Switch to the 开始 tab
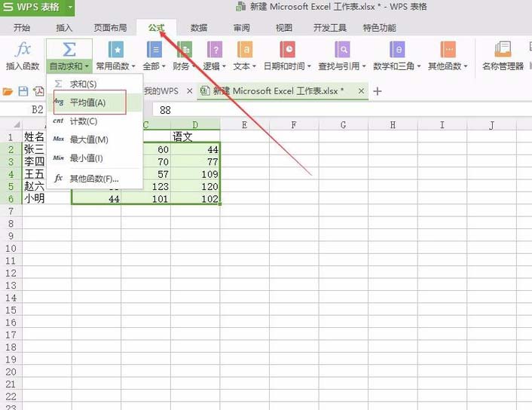Viewport: 532px width, 410px height. pyautogui.click(x=22, y=28)
